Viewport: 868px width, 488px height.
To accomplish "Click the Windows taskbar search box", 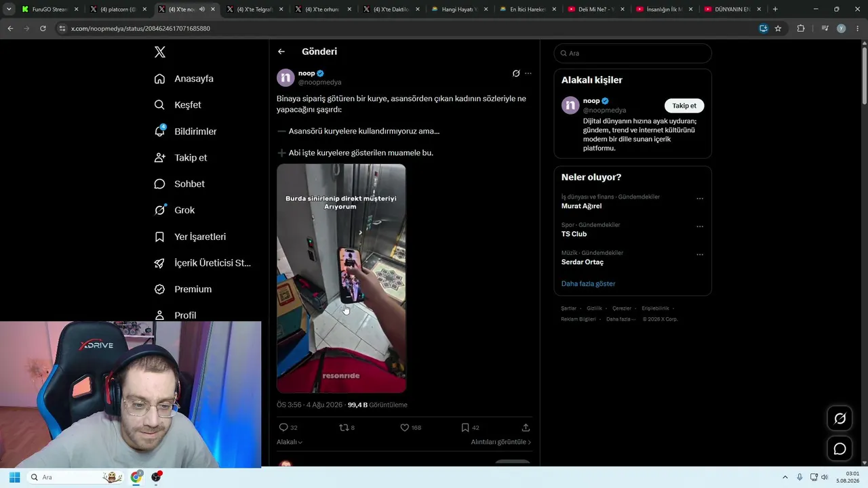I will pyautogui.click(x=77, y=477).
